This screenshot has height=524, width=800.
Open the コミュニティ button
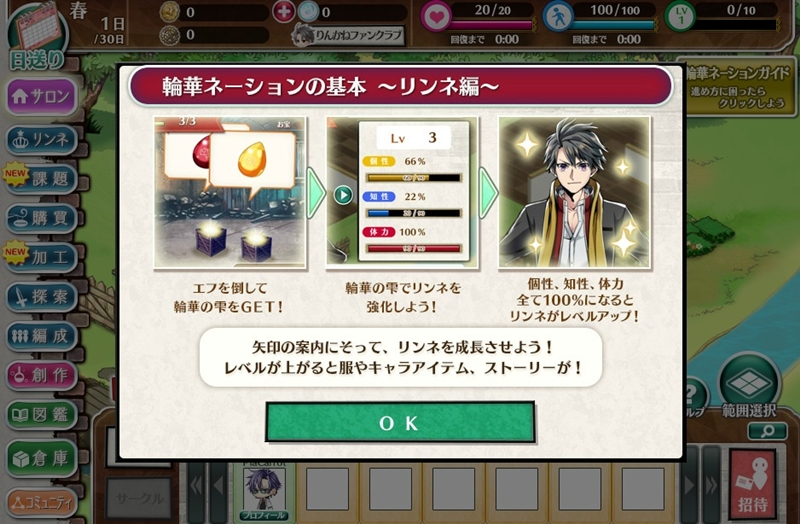pos(41,503)
